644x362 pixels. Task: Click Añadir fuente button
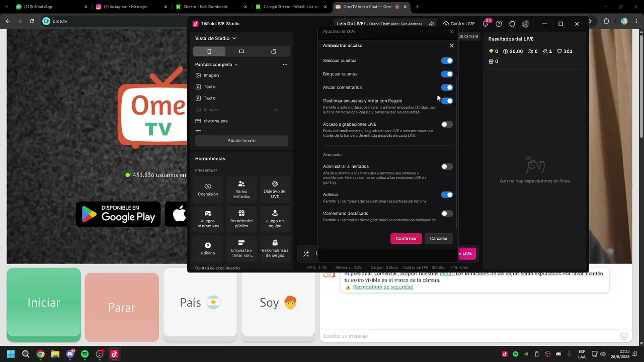(242, 141)
